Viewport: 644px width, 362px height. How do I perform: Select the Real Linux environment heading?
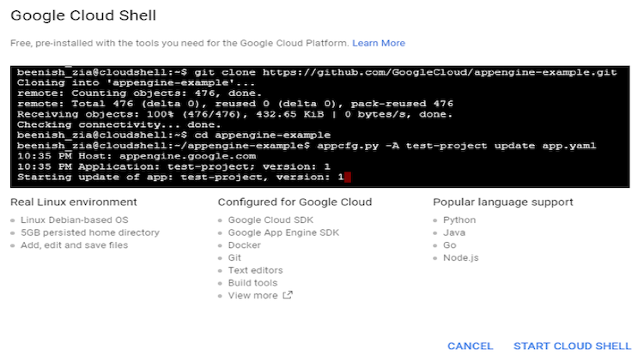(x=74, y=202)
